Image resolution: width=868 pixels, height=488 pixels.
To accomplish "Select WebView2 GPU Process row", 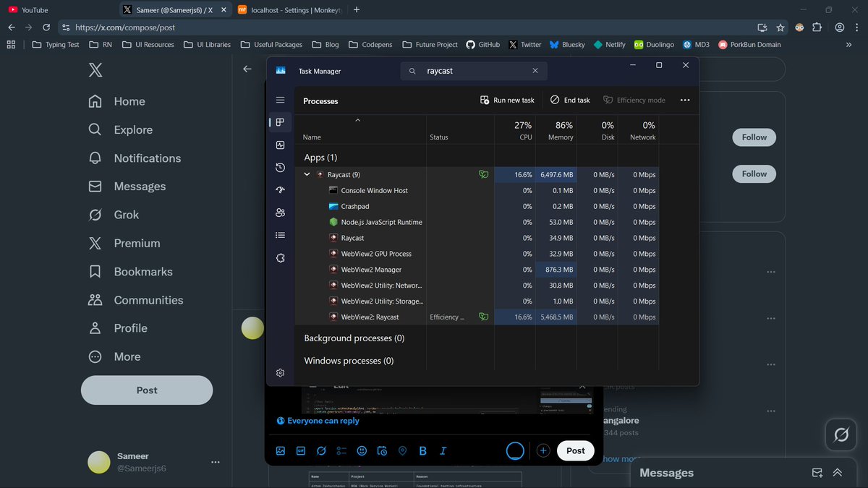I will coord(477,254).
